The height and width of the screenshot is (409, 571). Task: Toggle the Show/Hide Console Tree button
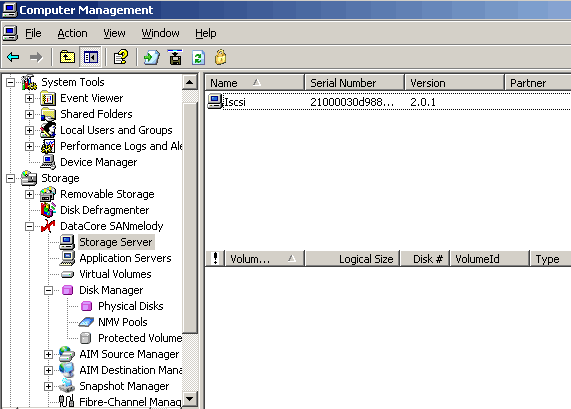click(x=91, y=57)
